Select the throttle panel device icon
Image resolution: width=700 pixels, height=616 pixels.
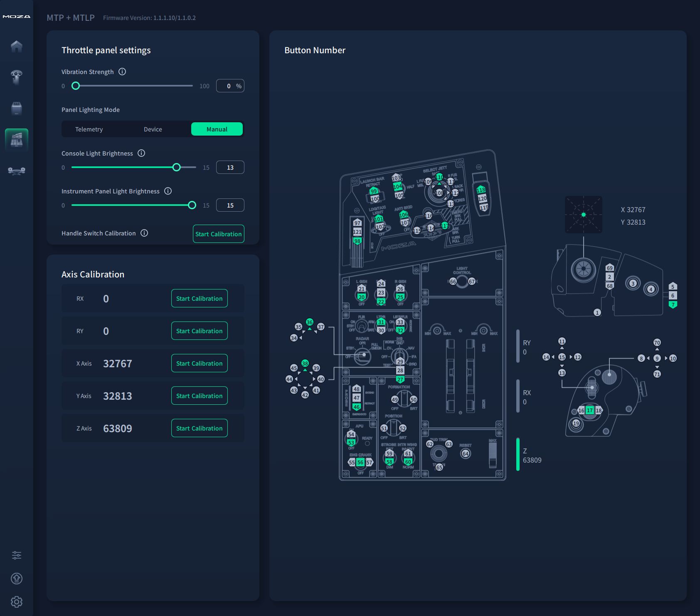pyautogui.click(x=17, y=139)
